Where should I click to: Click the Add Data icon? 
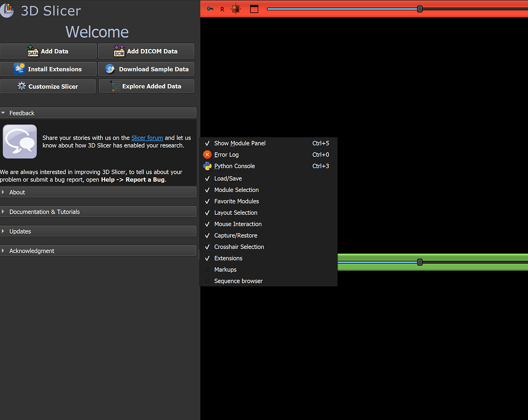[33, 51]
